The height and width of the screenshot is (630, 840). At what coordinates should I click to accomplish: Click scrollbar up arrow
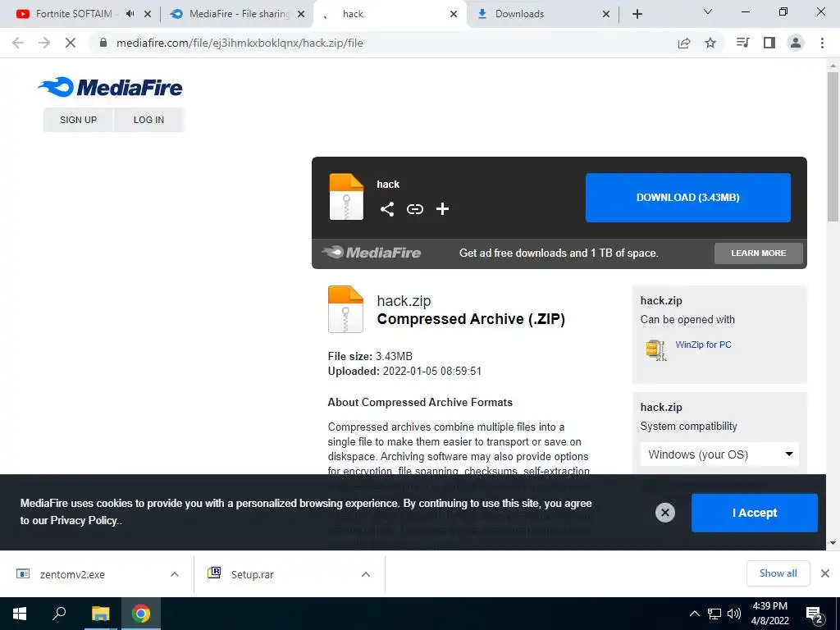tap(833, 66)
